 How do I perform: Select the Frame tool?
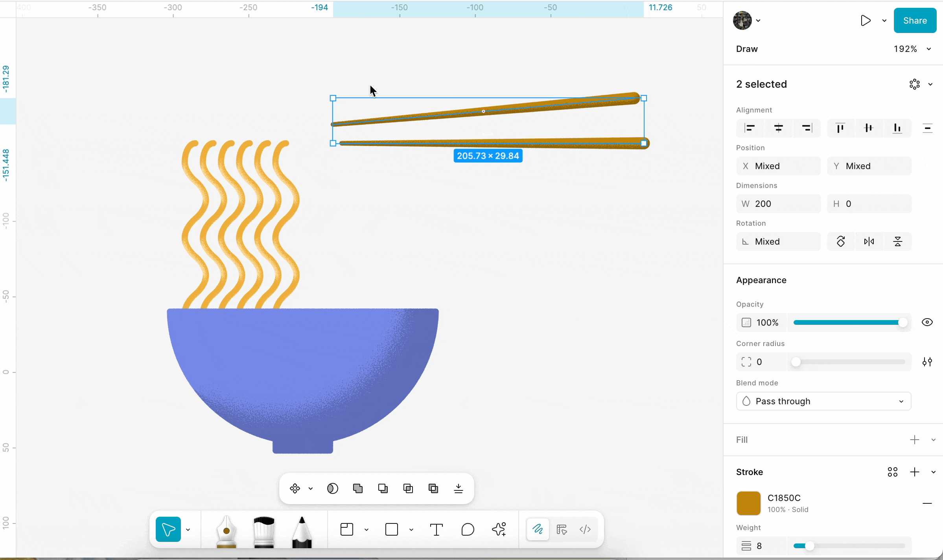347,529
